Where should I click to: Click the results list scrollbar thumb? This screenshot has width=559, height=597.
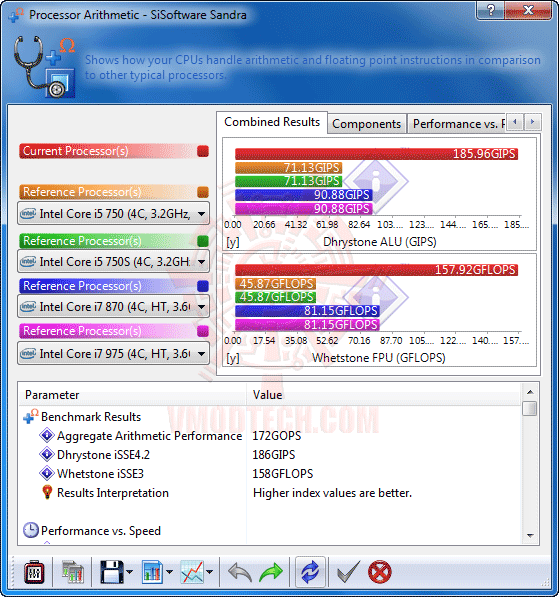[530, 409]
